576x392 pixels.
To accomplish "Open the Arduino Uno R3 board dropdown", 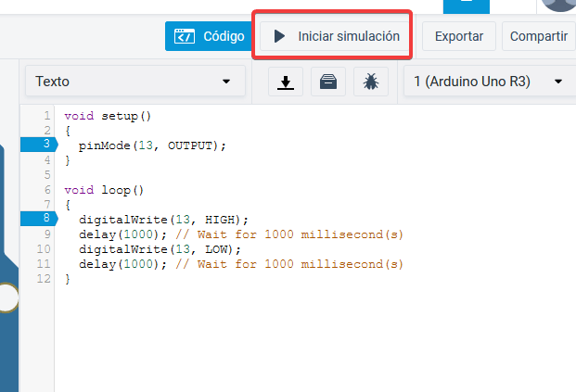I will (490, 82).
